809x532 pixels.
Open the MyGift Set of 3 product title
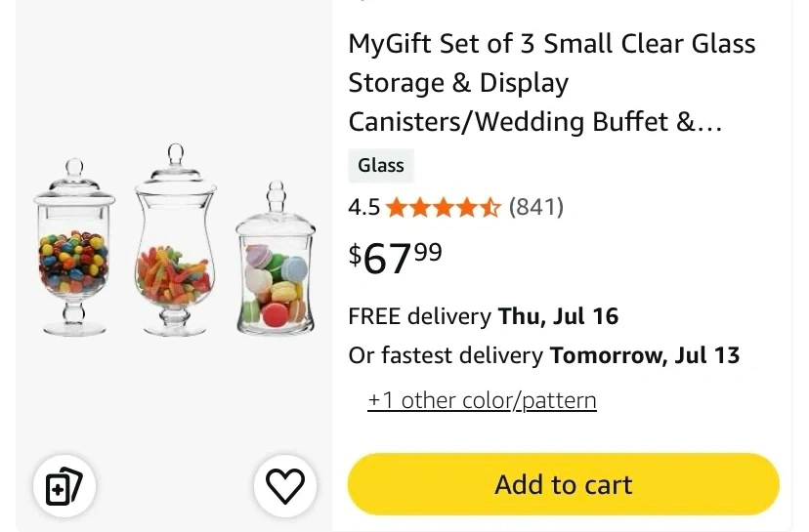(551, 82)
